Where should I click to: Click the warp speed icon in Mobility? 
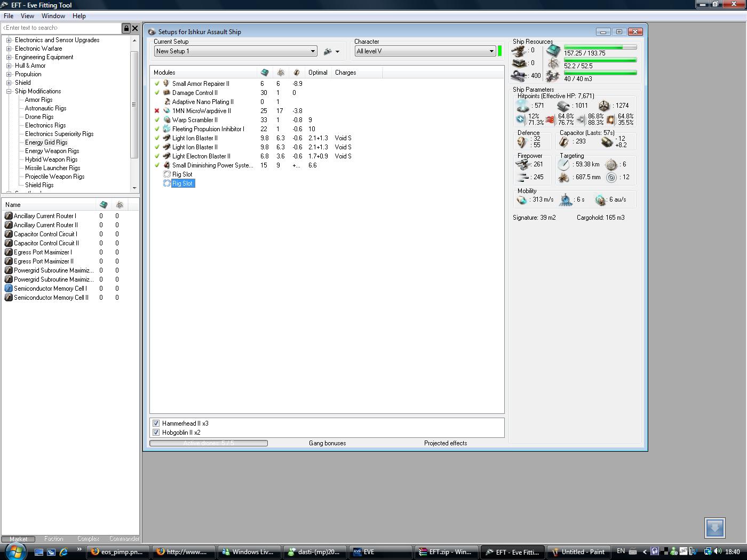click(x=601, y=200)
